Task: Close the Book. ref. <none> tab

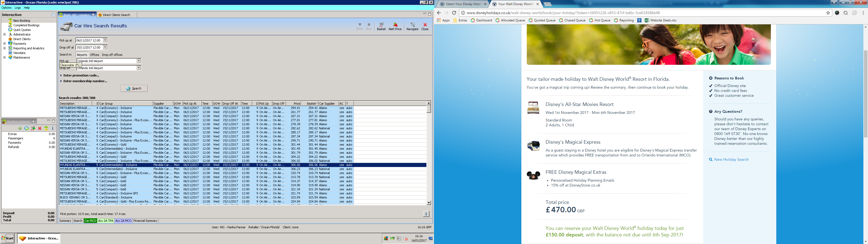Action: pyautogui.click(x=93, y=15)
